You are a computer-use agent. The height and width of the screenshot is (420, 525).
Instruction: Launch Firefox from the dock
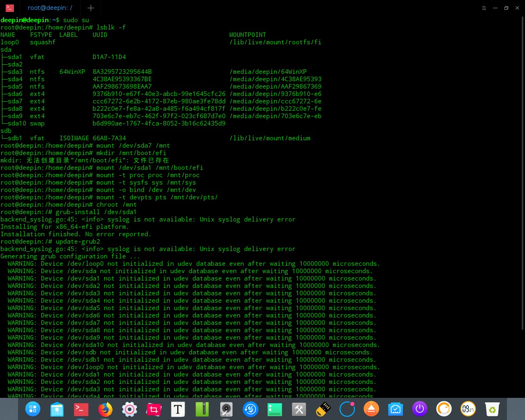[105, 409]
